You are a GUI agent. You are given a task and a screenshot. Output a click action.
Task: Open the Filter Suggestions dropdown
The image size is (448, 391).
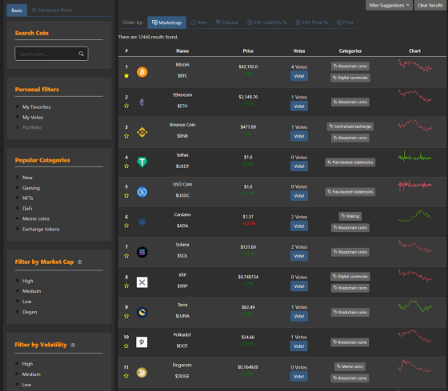(389, 5)
